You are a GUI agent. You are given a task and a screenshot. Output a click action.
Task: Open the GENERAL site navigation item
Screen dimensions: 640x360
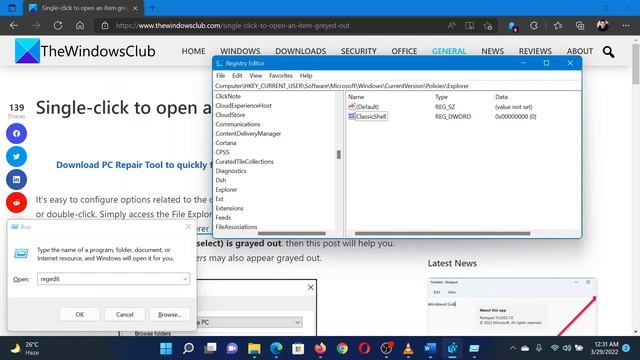tap(449, 51)
